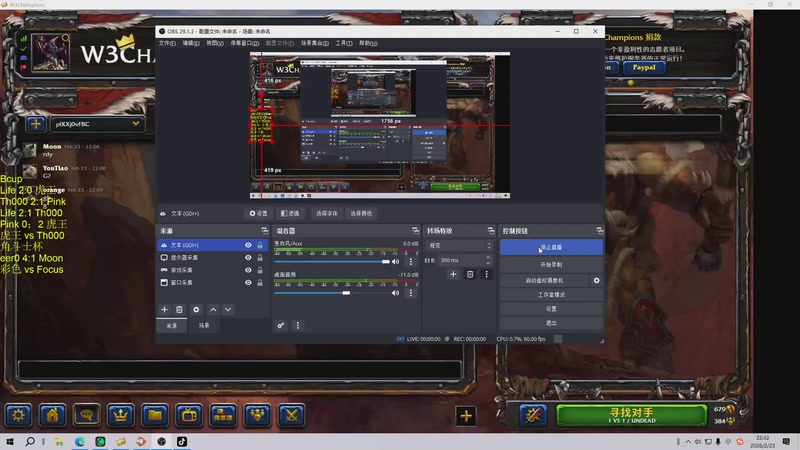Open the mixer panel's bottom three-dot menu
Image resolution: width=800 pixels, height=450 pixels.
point(298,326)
